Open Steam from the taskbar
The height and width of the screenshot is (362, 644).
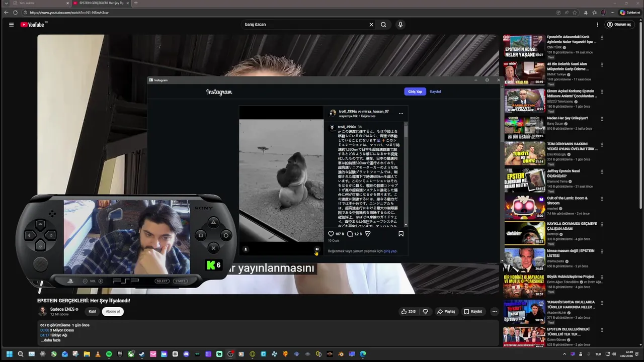point(142,354)
